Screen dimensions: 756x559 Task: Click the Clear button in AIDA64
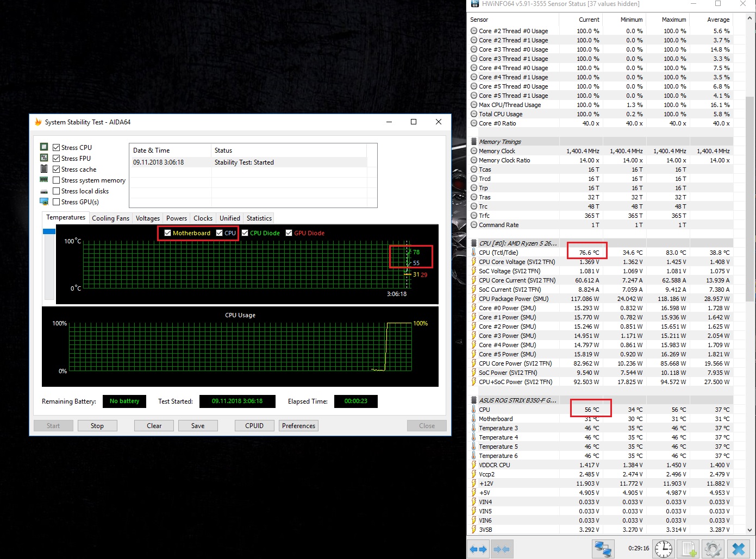pos(154,426)
